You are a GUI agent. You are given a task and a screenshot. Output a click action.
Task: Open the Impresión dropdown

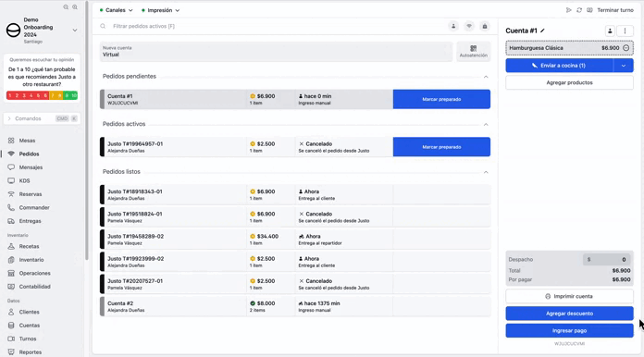point(161,10)
